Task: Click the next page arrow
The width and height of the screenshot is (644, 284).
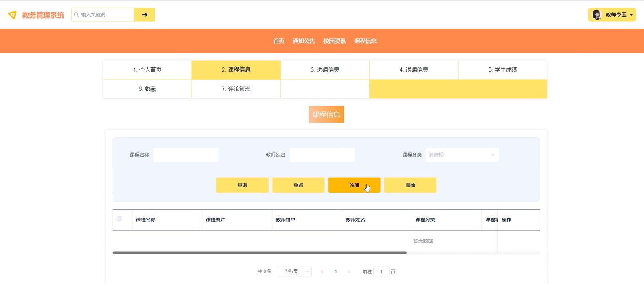Action: 349,272
